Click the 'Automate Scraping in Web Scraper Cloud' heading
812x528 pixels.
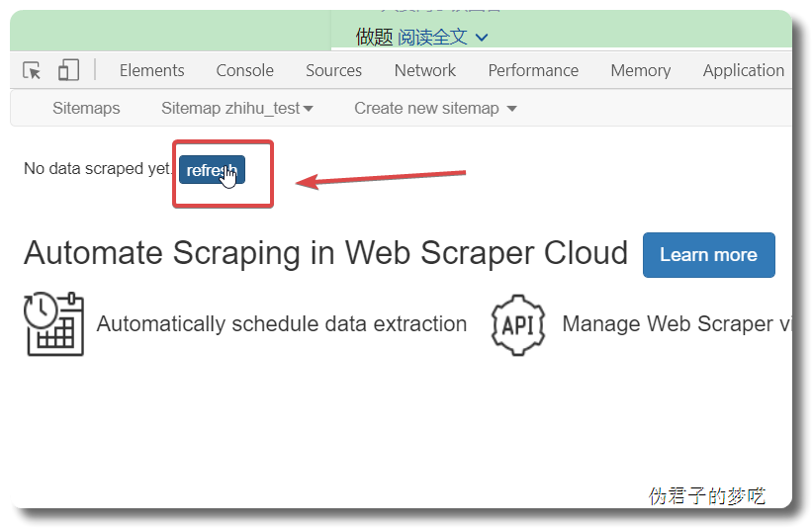[325, 254]
